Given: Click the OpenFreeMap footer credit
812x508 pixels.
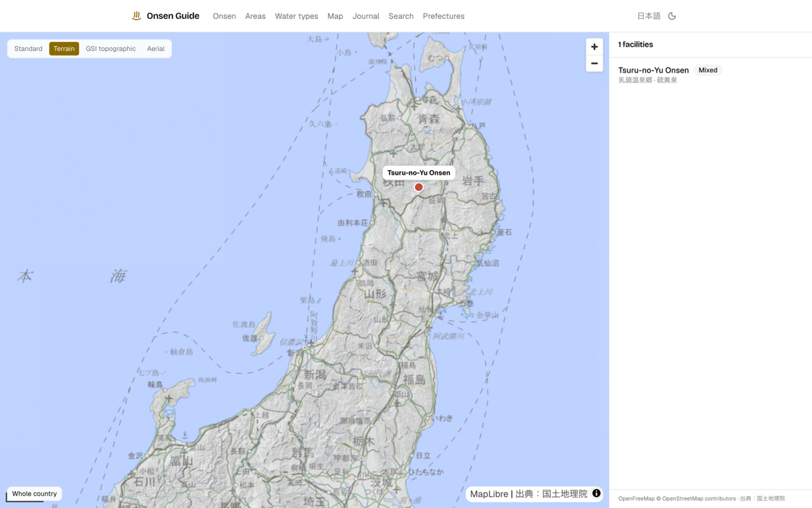Looking at the screenshot, I should pos(636,499).
